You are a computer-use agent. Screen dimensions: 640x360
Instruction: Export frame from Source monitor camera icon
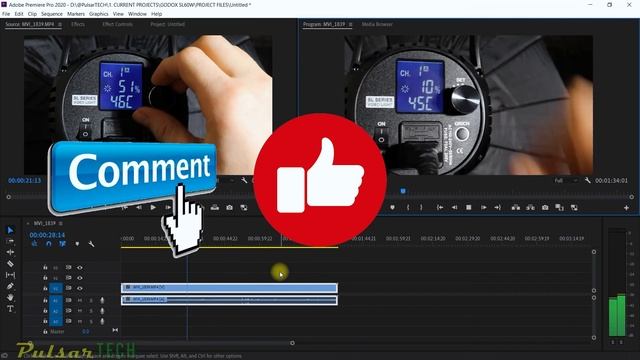tap(229, 208)
